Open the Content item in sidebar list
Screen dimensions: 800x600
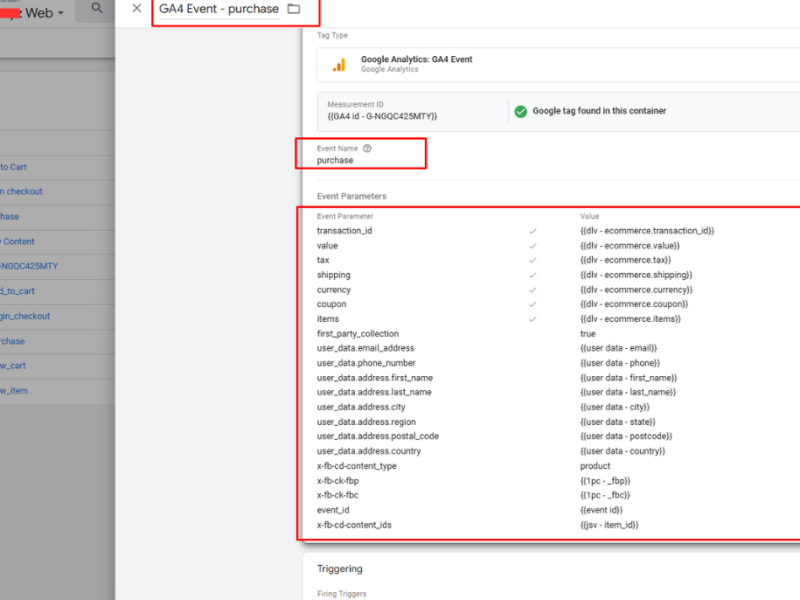(x=17, y=241)
